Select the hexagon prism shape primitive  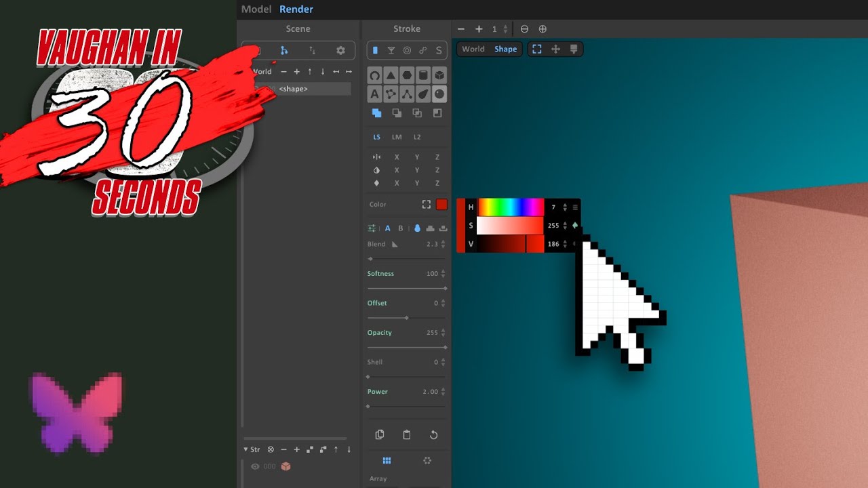[407, 75]
